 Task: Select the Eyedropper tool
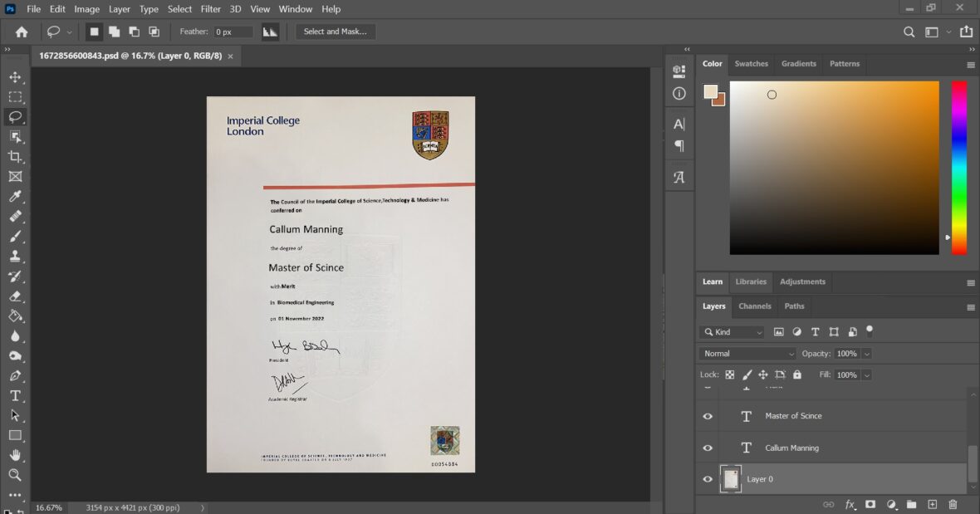tap(15, 197)
